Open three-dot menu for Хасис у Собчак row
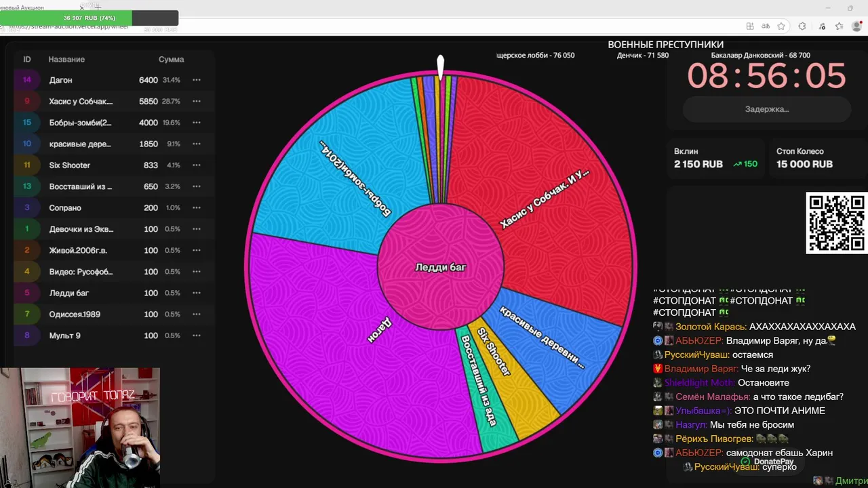Viewport: 868px width, 488px height. coord(197,101)
